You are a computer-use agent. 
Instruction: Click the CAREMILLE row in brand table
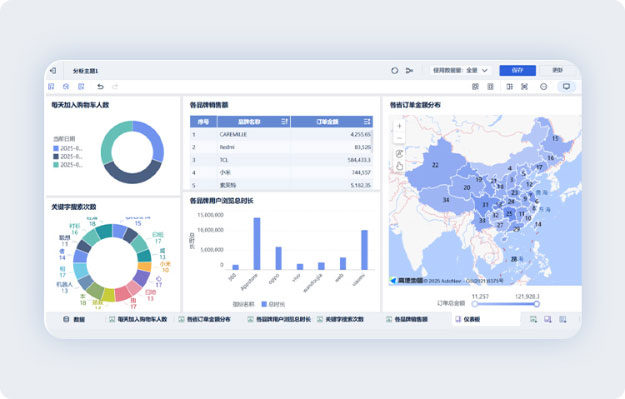point(281,134)
